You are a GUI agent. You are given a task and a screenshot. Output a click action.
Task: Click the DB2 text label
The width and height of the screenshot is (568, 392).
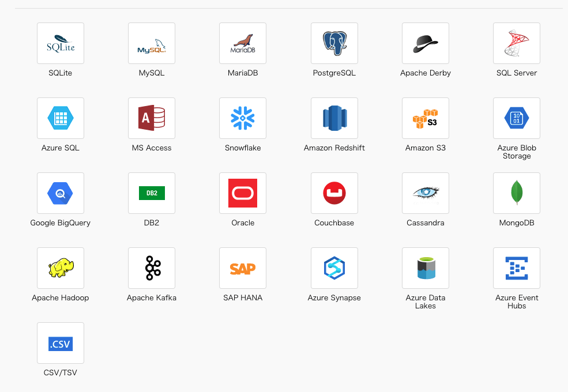(x=152, y=223)
